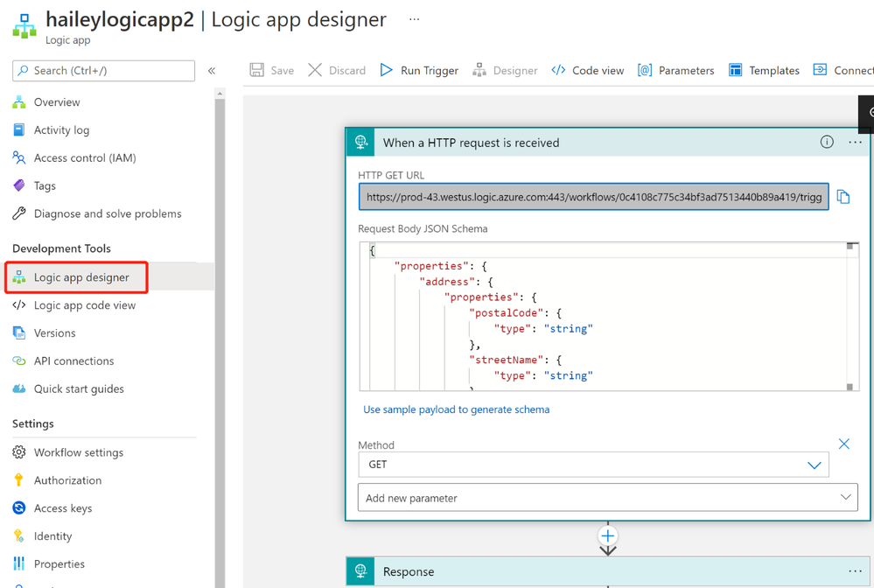
Task: Run Trigger from the toolbar
Action: pyautogui.click(x=419, y=70)
